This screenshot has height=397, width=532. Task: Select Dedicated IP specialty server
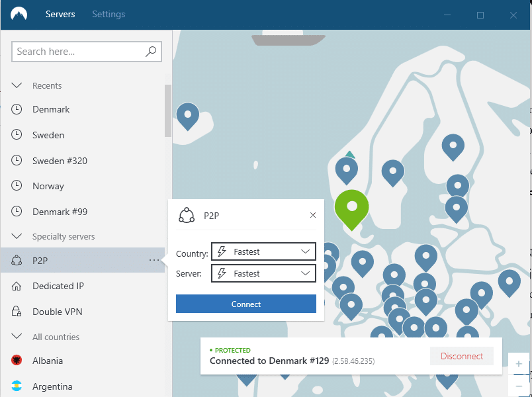point(83,286)
